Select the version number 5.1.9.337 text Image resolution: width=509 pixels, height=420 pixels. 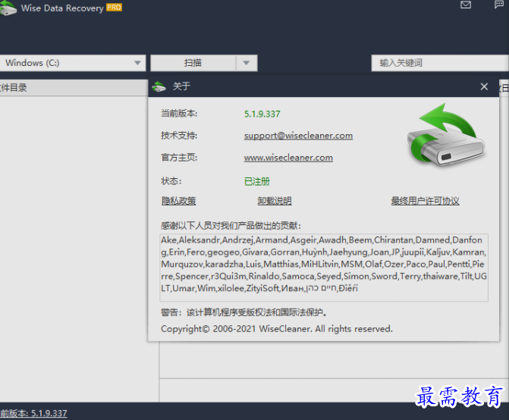tap(262, 114)
